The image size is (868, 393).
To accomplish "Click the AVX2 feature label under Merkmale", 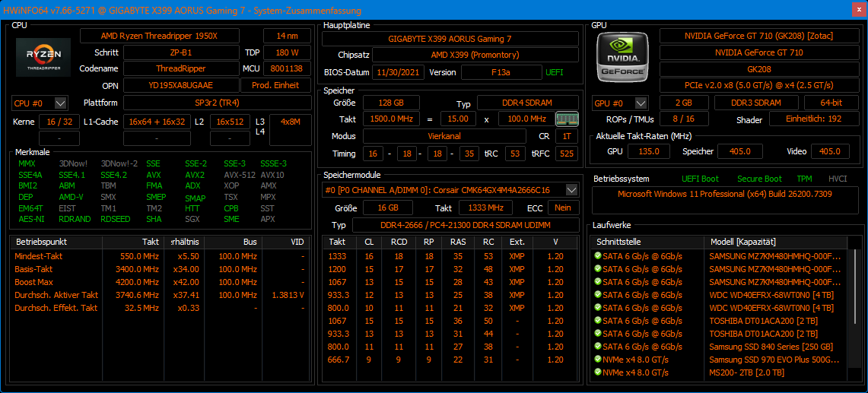I will pos(195,174).
